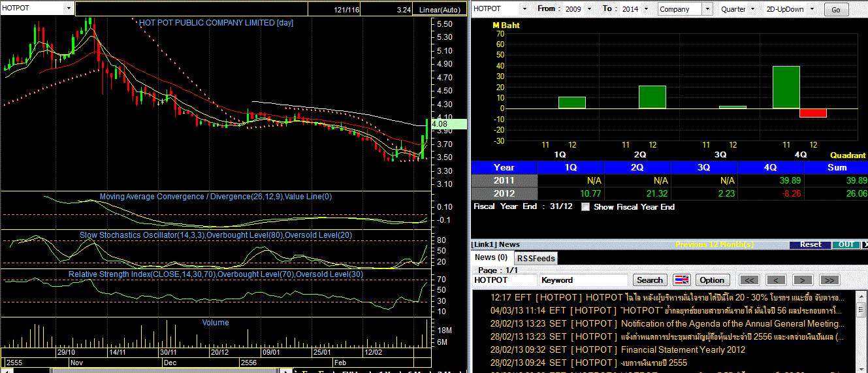Click the 3.24 value in the chart header
The image size is (868, 373).
point(403,10)
